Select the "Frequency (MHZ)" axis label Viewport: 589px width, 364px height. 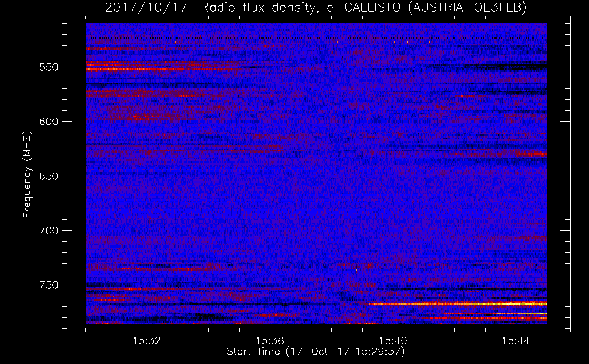click(x=27, y=174)
